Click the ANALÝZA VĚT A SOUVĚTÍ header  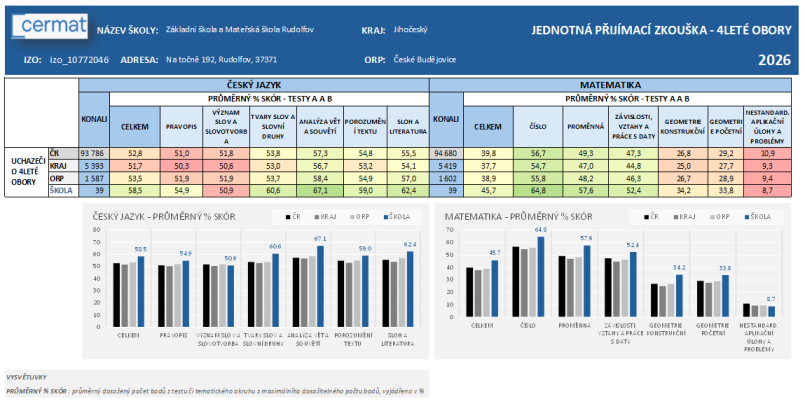pyautogui.click(x=320, y=127)
